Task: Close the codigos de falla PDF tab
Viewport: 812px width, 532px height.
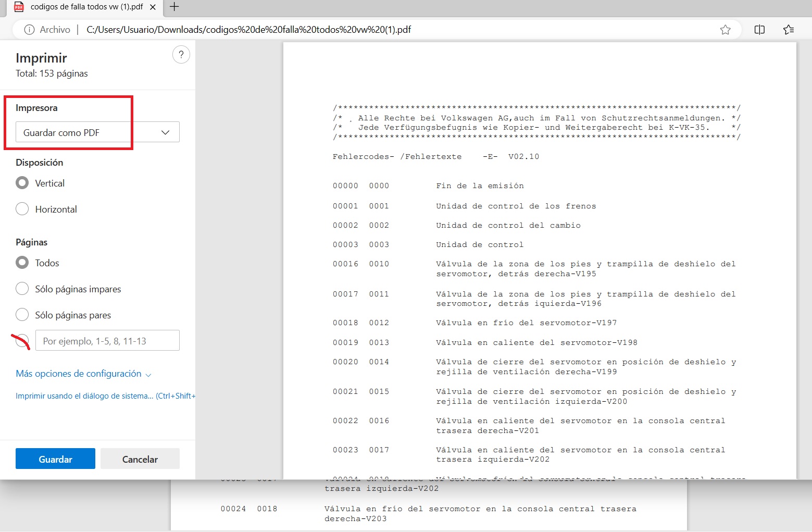Action: [x=153, y=7]
